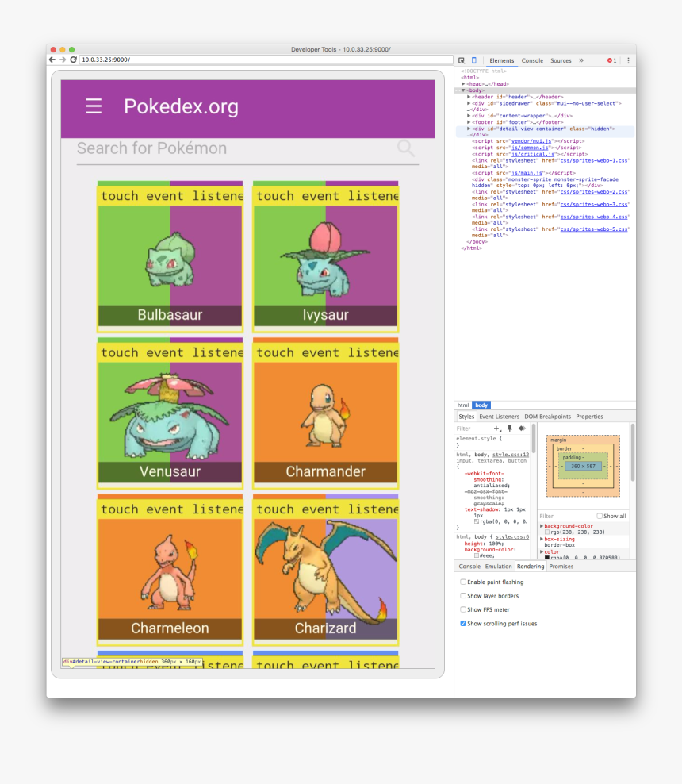Open the style.css:12 source link
The image size is (682, 784).
tap(511, 455)
